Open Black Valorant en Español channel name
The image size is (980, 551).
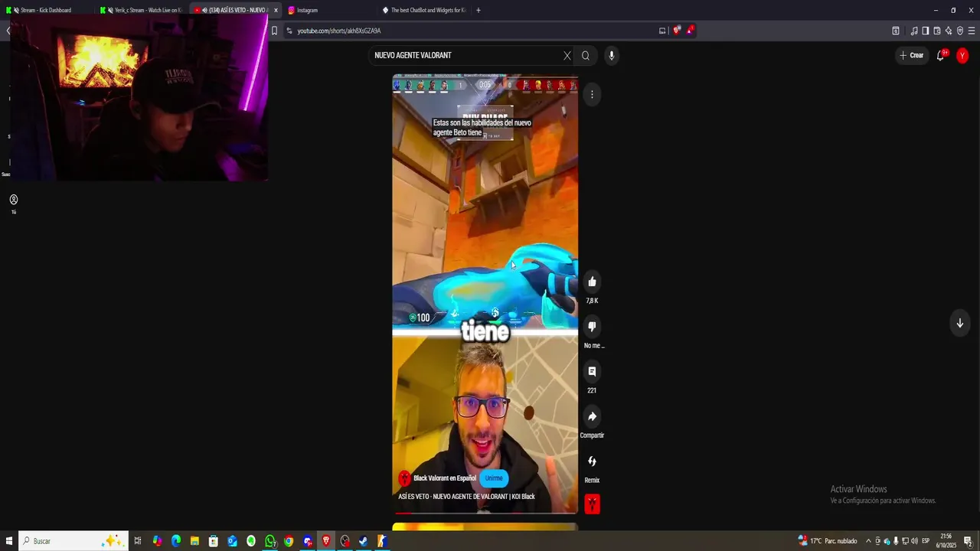(x=445, y=478)
